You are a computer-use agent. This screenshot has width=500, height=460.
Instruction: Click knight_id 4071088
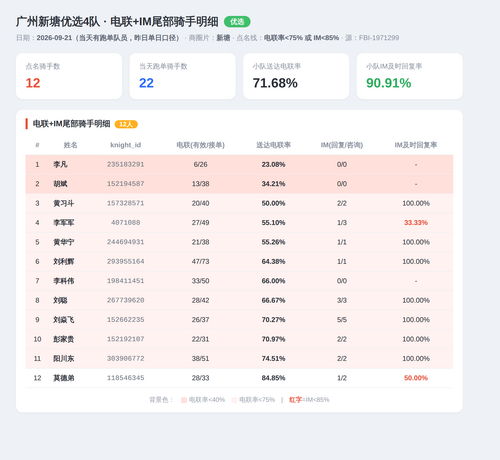click(x=126, y=223)
